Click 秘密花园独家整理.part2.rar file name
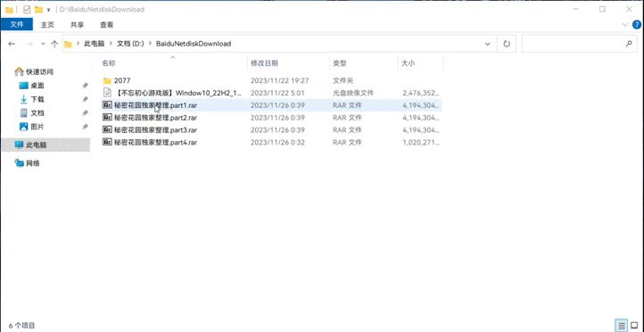 (156, 118)
